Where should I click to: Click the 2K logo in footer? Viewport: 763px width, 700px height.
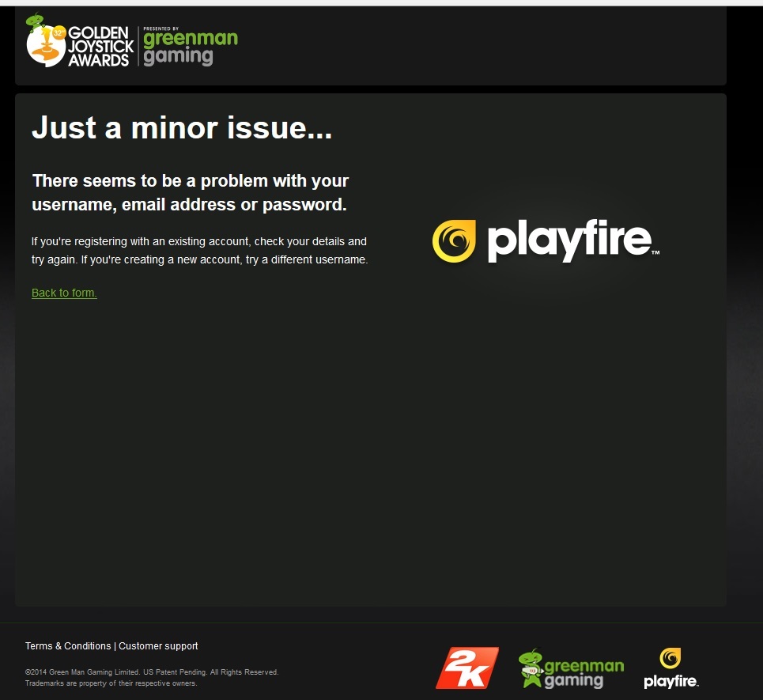(467, 668)
